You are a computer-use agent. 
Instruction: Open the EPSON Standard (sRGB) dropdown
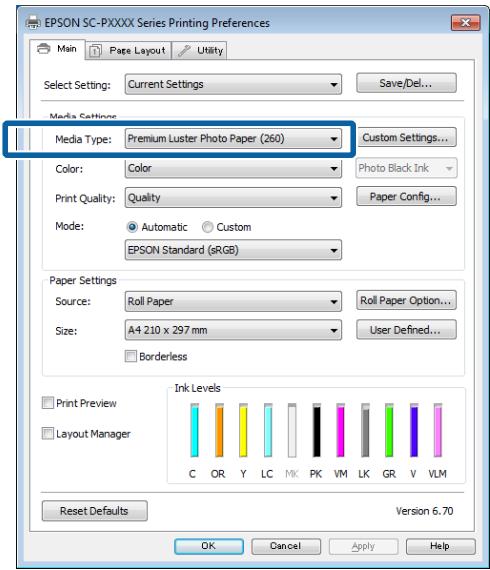(233, 250)
